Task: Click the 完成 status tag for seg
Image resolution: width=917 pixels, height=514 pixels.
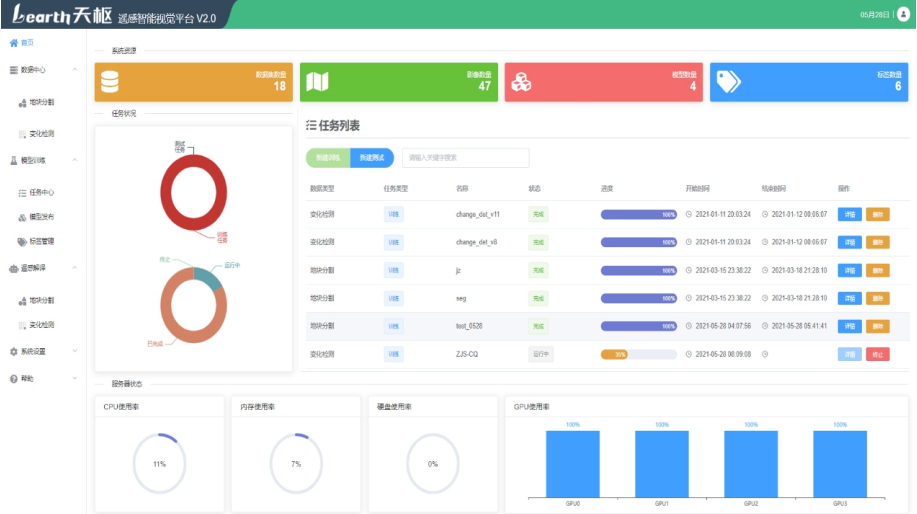Action: point(538,298)
